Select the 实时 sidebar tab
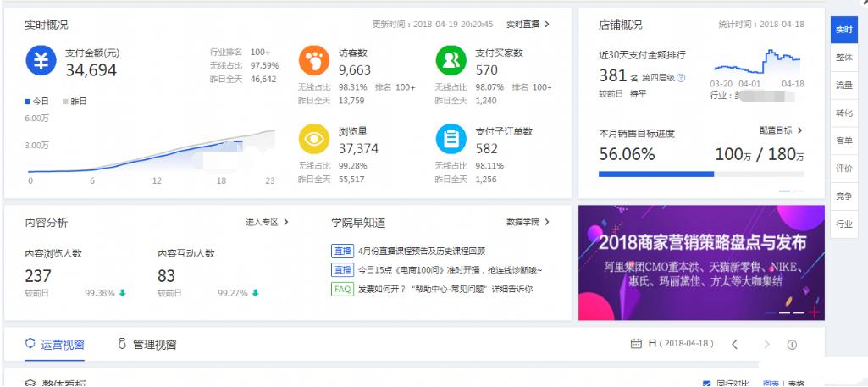This screenshot has width=868, height=387. point(844,30)
